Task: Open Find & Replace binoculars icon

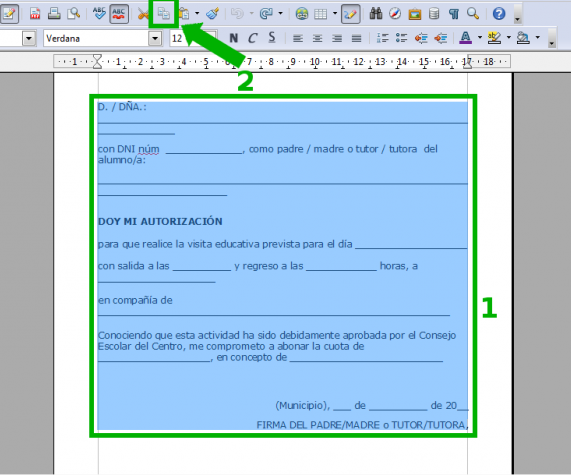Action: pyautogui.click(x=375, y=14)
